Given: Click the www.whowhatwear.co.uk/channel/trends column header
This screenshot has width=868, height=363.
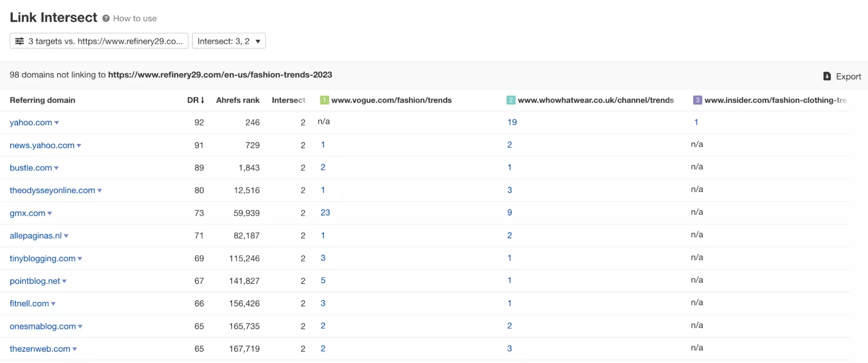Looking at the screenshot, I should tap(596, 100).
